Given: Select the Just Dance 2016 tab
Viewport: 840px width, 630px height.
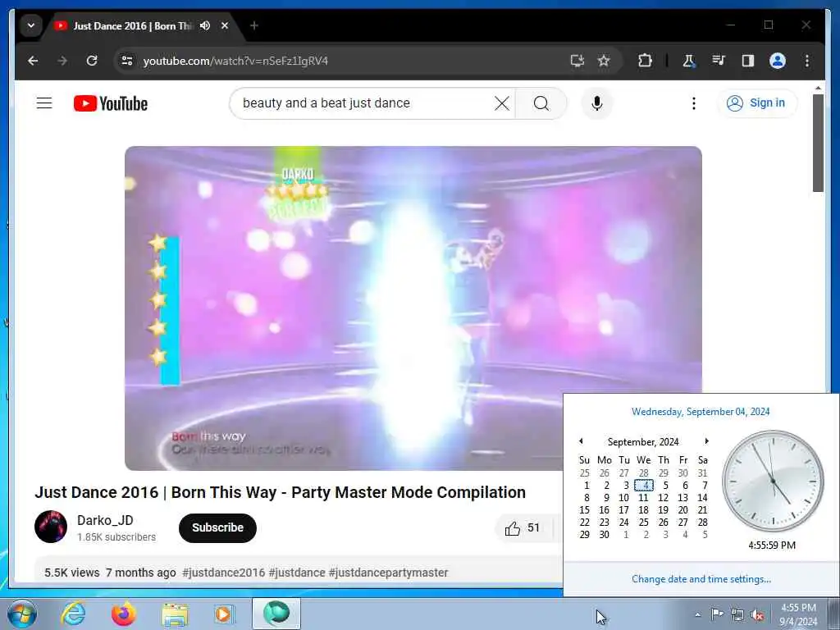Looking at the screenshot, I should [131, 25].
